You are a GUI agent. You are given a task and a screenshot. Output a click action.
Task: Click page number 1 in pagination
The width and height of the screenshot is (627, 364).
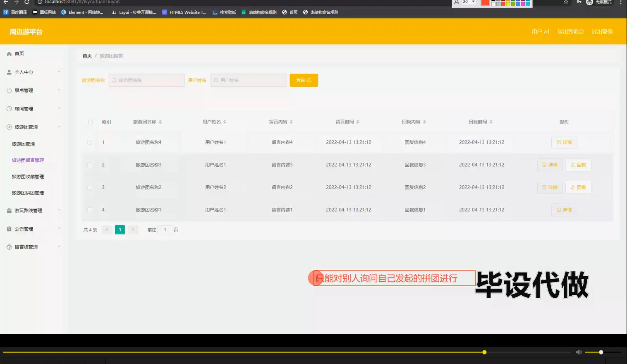tap(120, 230)
